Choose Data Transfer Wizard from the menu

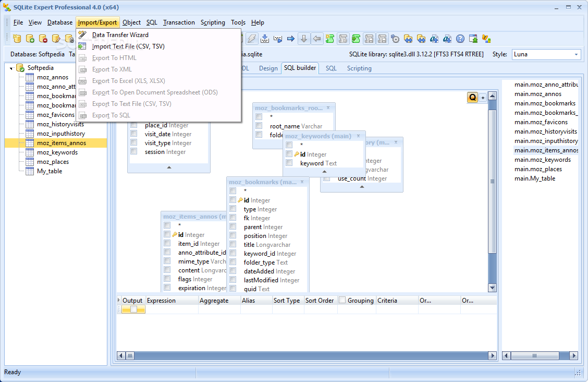coord(120,35)
